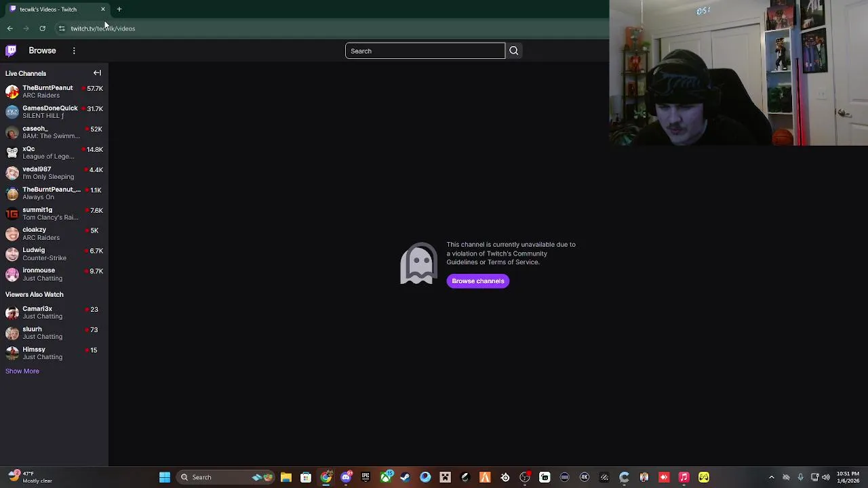Open Apple Music from the taskbar
Image resolution: width=868 pixels, height=488 pixels.
684,477
